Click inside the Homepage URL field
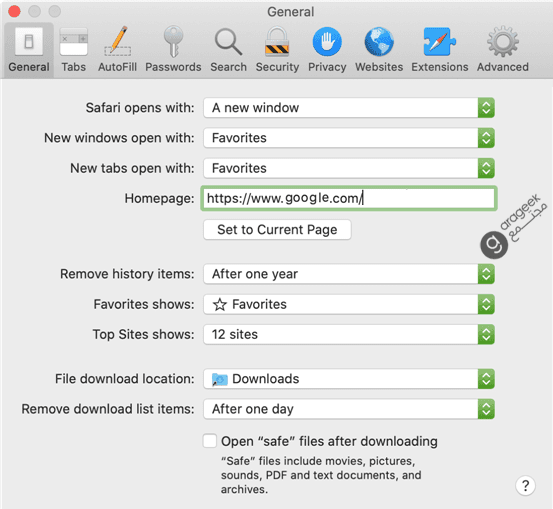The width and height of the screenshot is (553, 509). (x=349, y=198)
